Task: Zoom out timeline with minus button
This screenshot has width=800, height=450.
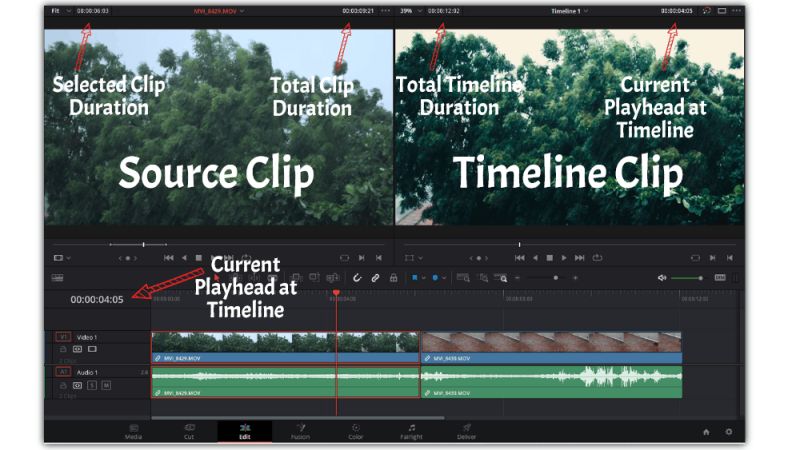Action: click(x=517, y=278)
